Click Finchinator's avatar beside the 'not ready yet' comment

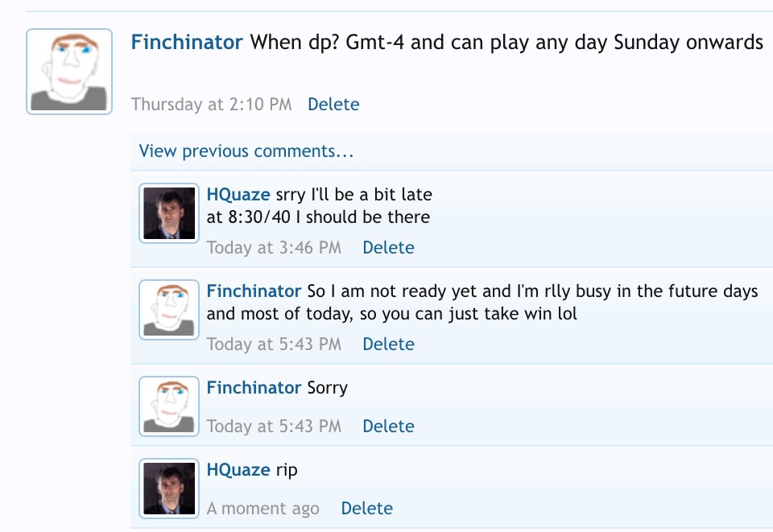pos(169,309)
